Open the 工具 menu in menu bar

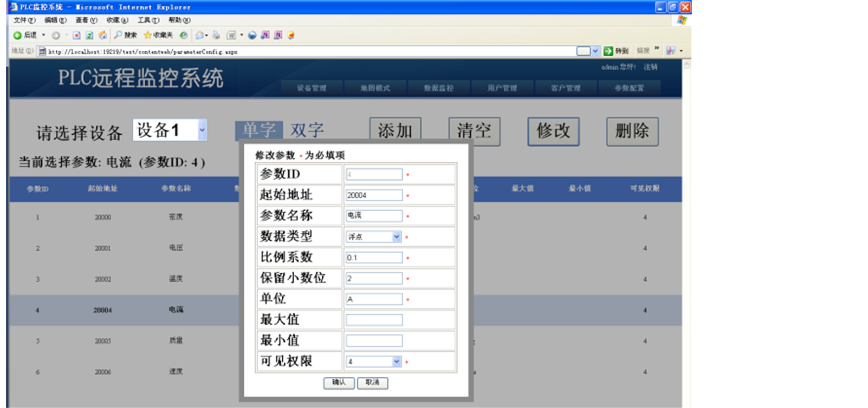(x=148, y=20)
